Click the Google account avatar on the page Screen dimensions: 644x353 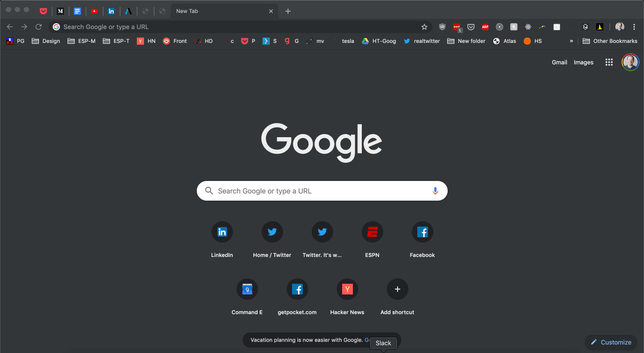(631, 63)
